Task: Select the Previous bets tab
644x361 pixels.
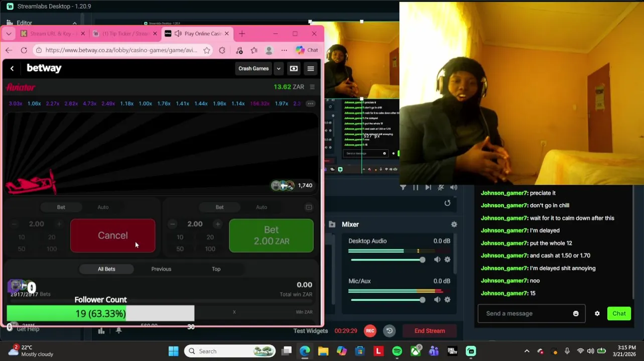Action: [161, 269]
